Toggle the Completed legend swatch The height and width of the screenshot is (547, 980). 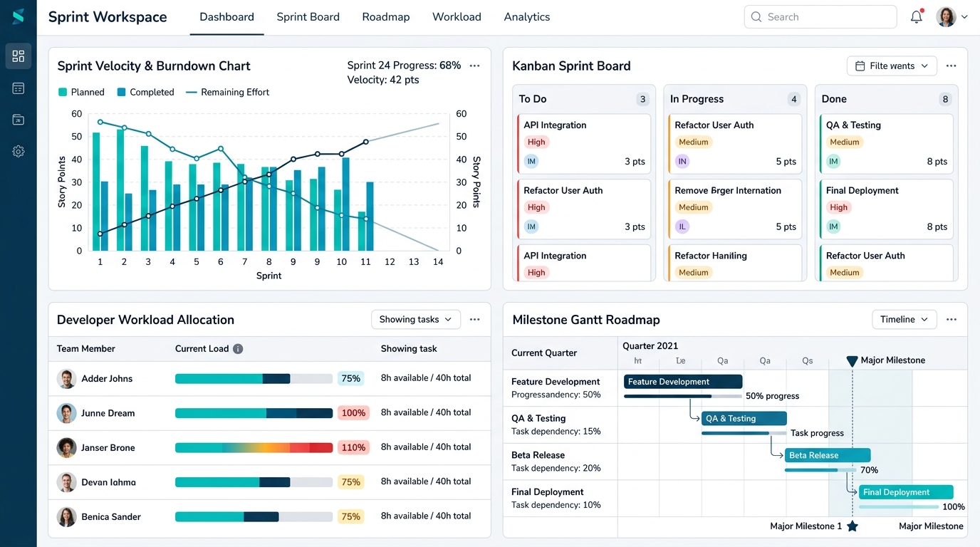(122, 92)
